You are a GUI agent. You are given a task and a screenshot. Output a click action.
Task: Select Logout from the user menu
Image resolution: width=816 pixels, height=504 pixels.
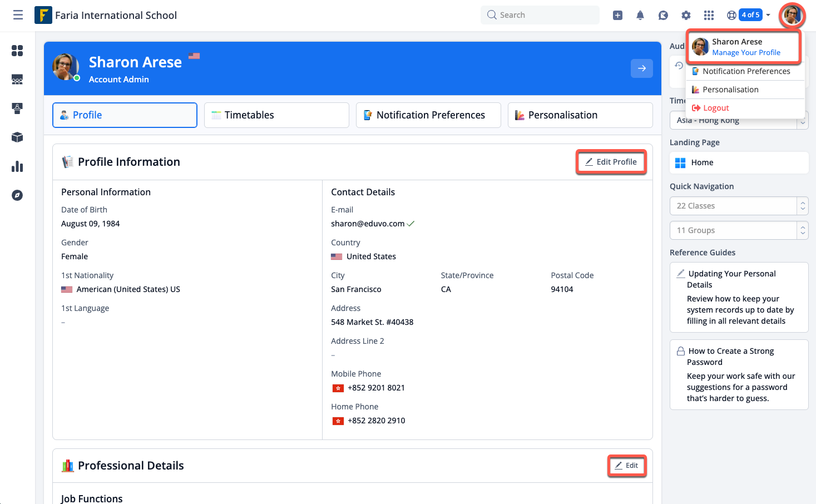(x=715, y=108)
